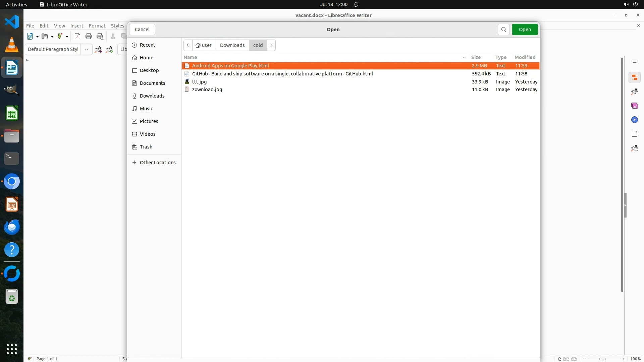Image resolution: width=644 pixels, height=362 pixels.
Task: Open the sidebar Gallery panel icon
Action: point(634,106)
